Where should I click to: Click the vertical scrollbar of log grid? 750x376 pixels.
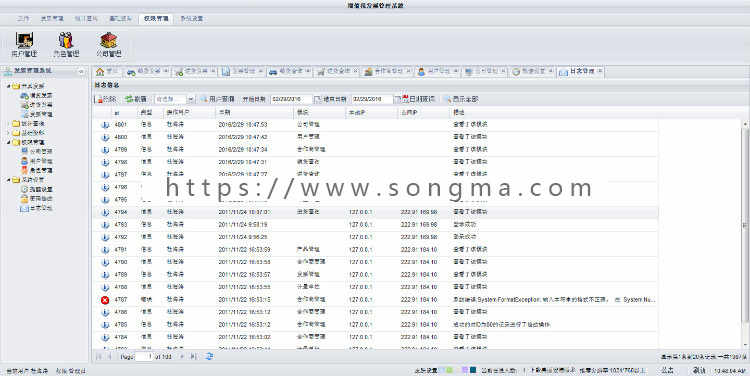[745, 234]
